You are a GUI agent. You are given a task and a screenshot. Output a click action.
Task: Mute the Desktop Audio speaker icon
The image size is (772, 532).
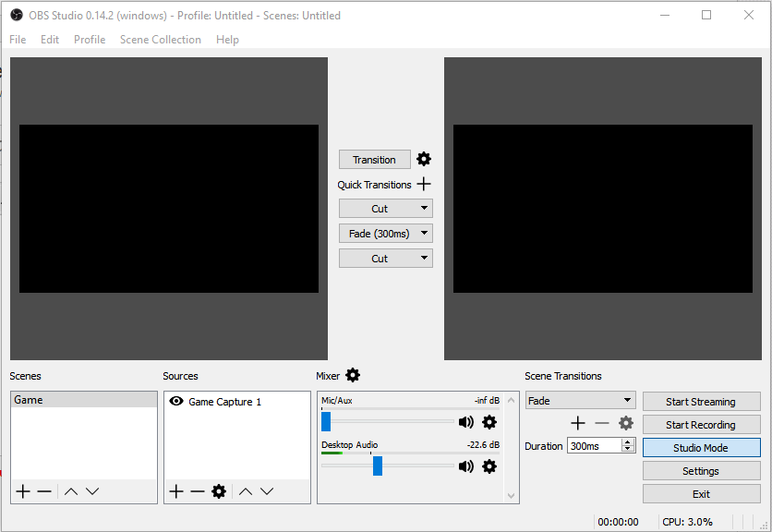pos(465,466)
